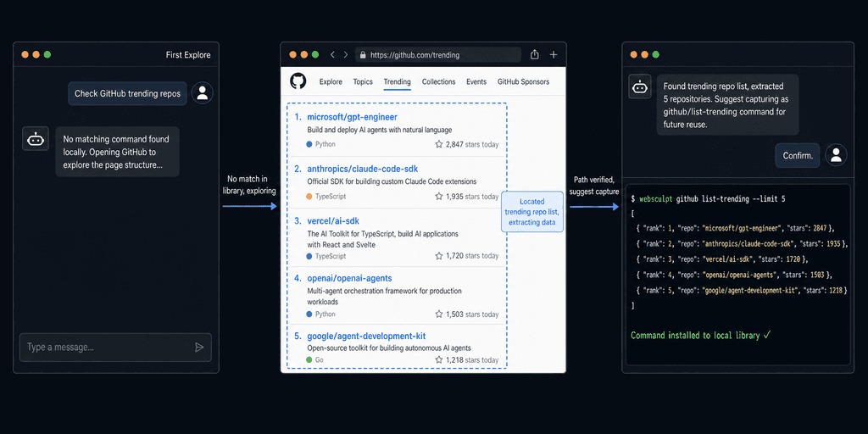Open the vercel/ai-sdk repository link
868x434 pixels.
[x=333, y=221]
